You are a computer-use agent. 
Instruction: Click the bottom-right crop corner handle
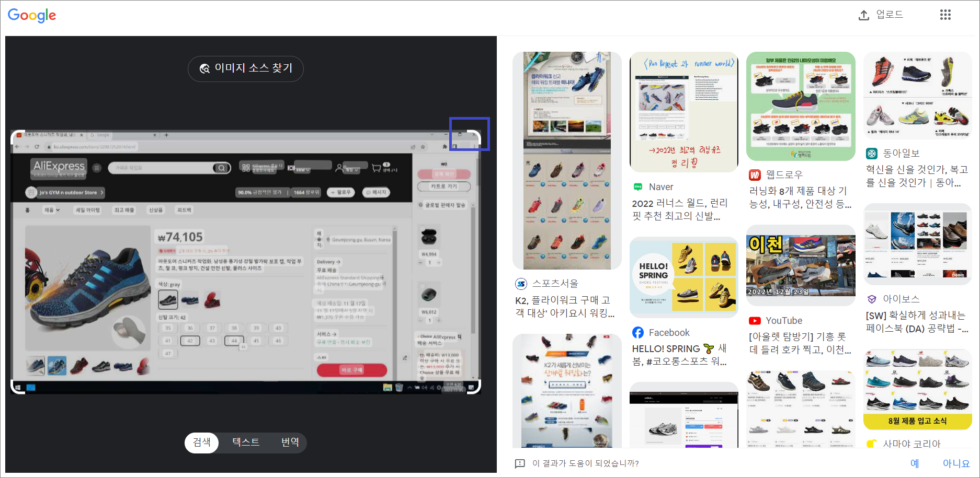pyautogui.click(x=474, y=387)
